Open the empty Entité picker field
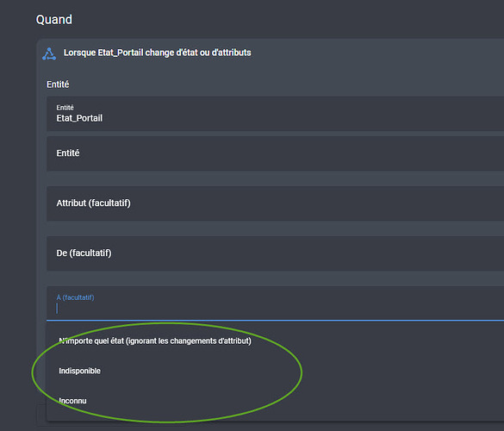This screenshot has height=431, width=504. [275, 153]
